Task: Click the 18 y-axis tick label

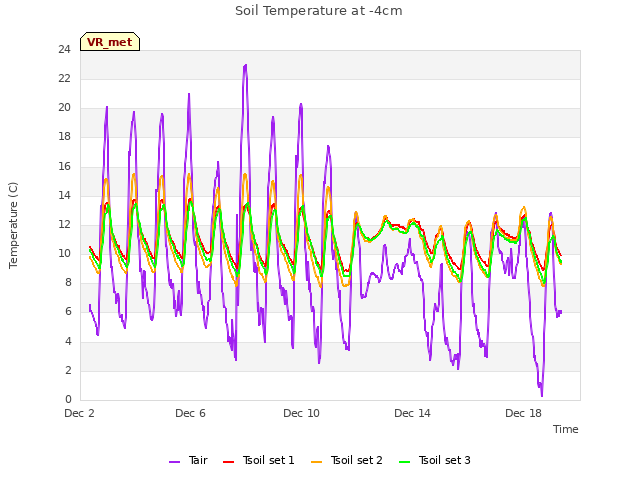Action: pyautogui.click(x=64, y=137)
